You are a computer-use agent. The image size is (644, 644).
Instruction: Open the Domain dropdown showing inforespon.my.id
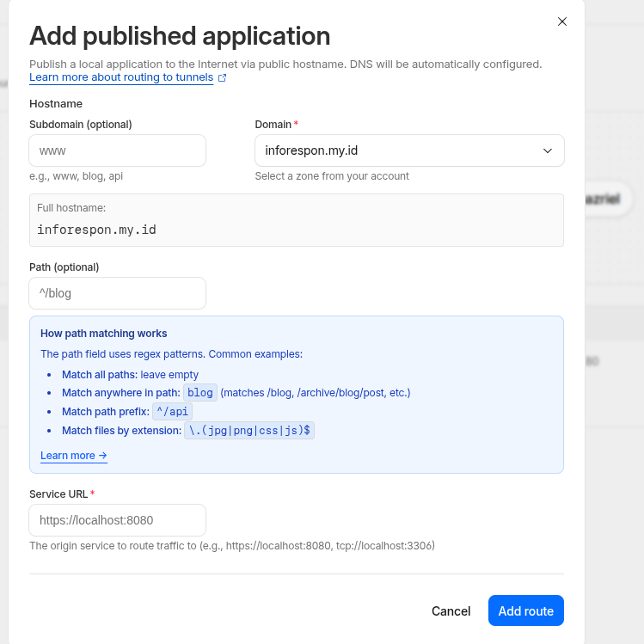tap(400, 150)
